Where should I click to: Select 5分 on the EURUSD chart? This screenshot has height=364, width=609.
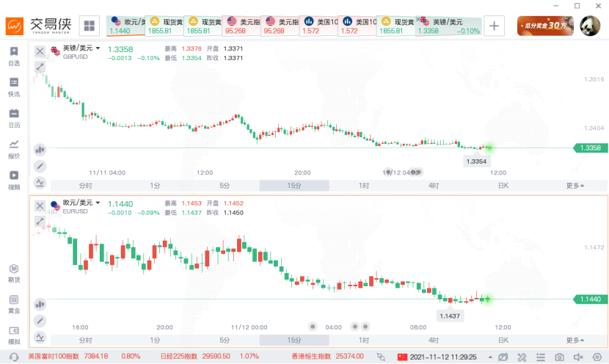pyautogui.click(x=225, y=341)
